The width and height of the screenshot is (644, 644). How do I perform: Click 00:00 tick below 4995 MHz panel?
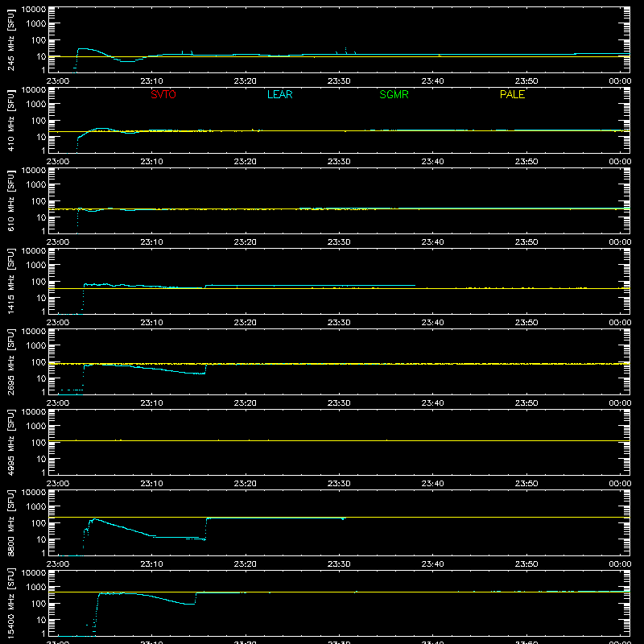[620, 484]
